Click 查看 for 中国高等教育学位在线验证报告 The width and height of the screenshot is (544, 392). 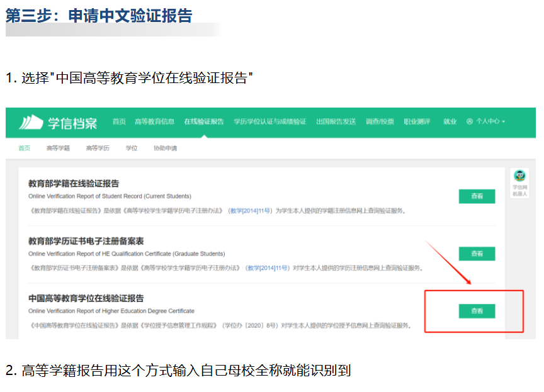[x=477, y=311]
